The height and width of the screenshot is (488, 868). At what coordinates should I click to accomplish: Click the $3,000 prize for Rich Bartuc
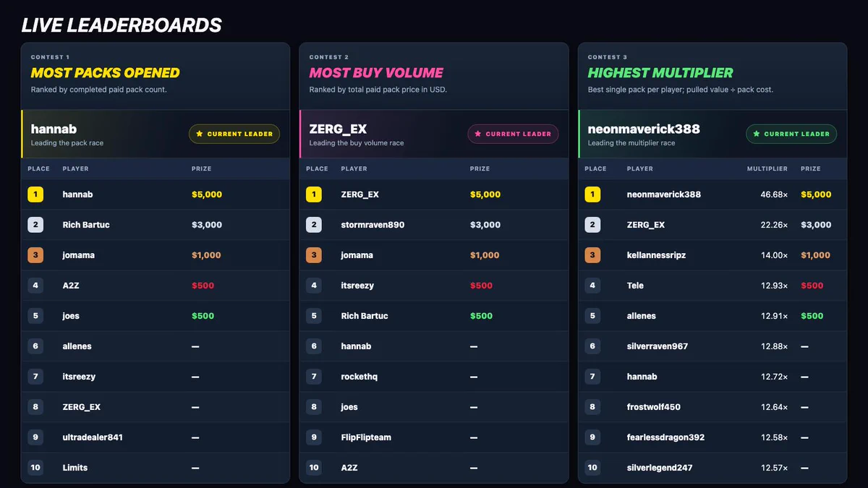coord(207,225)
